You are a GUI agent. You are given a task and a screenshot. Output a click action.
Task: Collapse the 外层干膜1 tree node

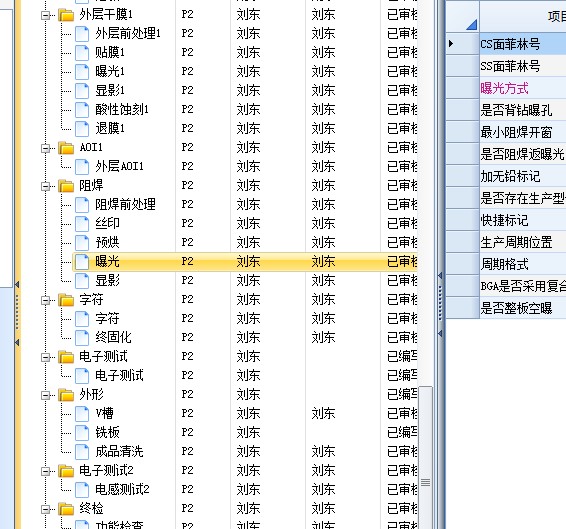[x=45, y=16]
